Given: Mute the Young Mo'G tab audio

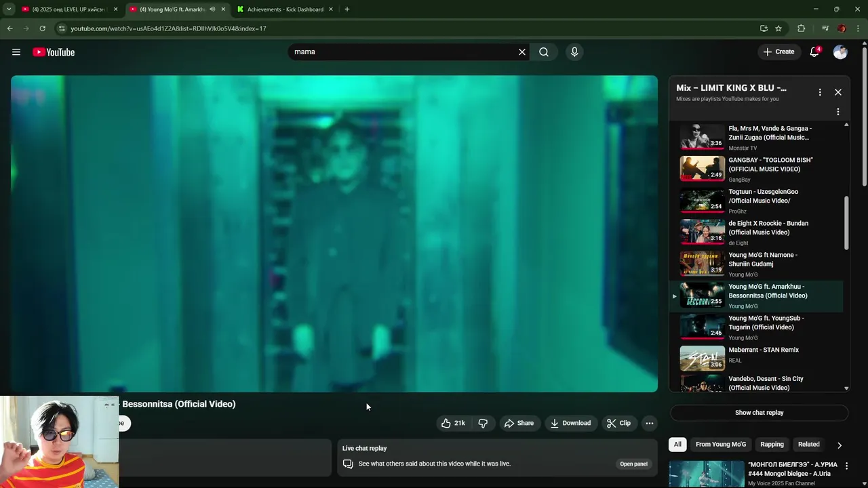Looking at the screenshot, I should point(212,9).
